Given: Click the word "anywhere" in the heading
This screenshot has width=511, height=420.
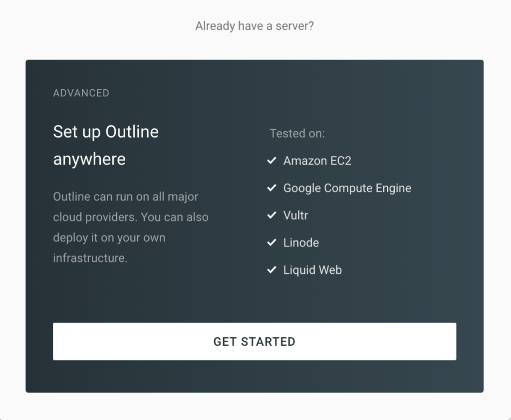Looking at the screenshot, I should pyautogui.click(x=89, y=160).
